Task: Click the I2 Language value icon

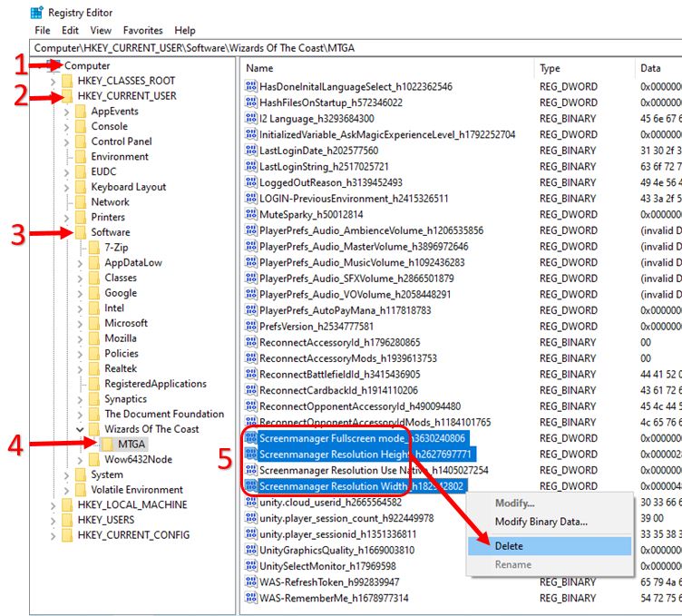Action: click(251, 118)
